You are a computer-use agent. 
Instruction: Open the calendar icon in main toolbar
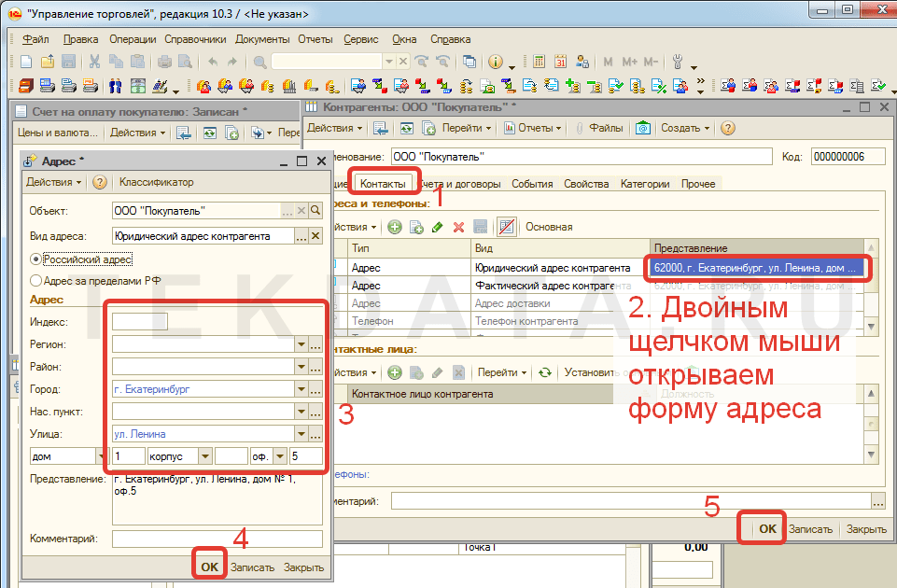(560, 62)
